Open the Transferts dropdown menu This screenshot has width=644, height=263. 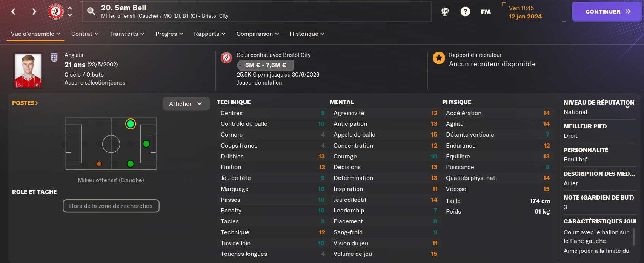point(127,34)
